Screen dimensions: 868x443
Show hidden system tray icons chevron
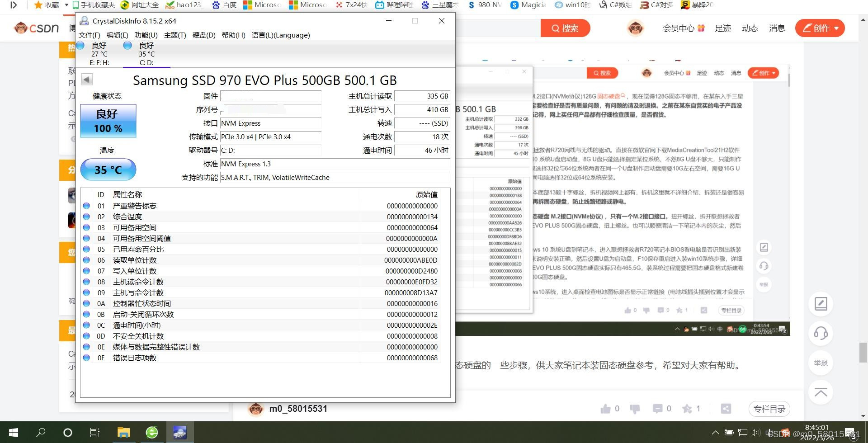[x=715, y=433]
